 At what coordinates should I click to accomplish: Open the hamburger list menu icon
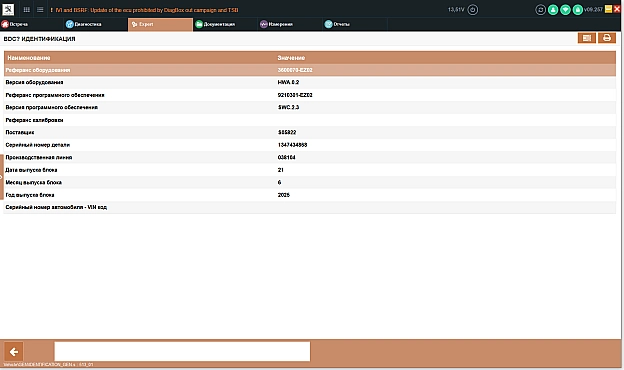point(40,10)
